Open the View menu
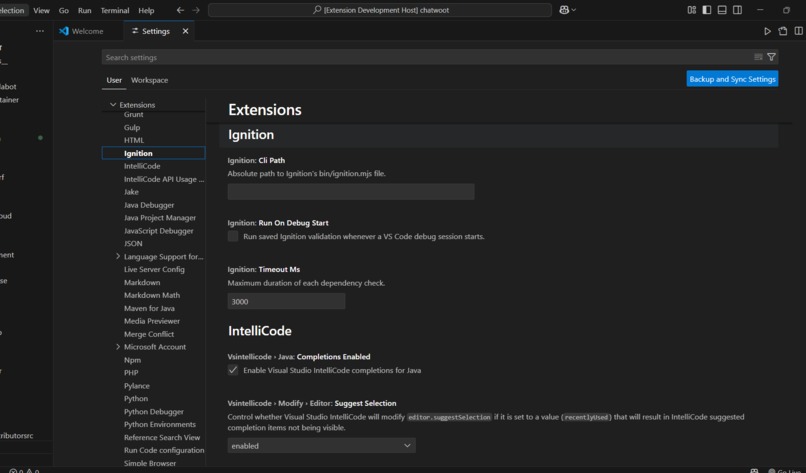806x473 pixels. point(42,10)
